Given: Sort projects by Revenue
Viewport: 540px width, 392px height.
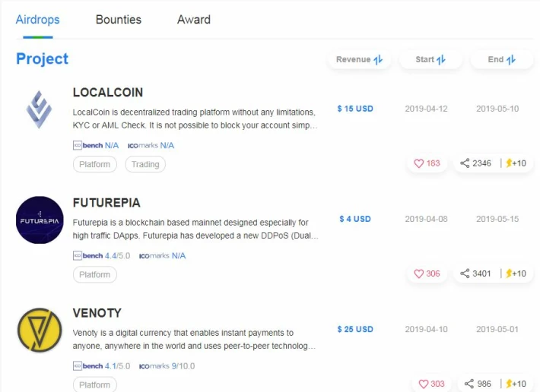Looking at the screenshot, I should (359, 59).
